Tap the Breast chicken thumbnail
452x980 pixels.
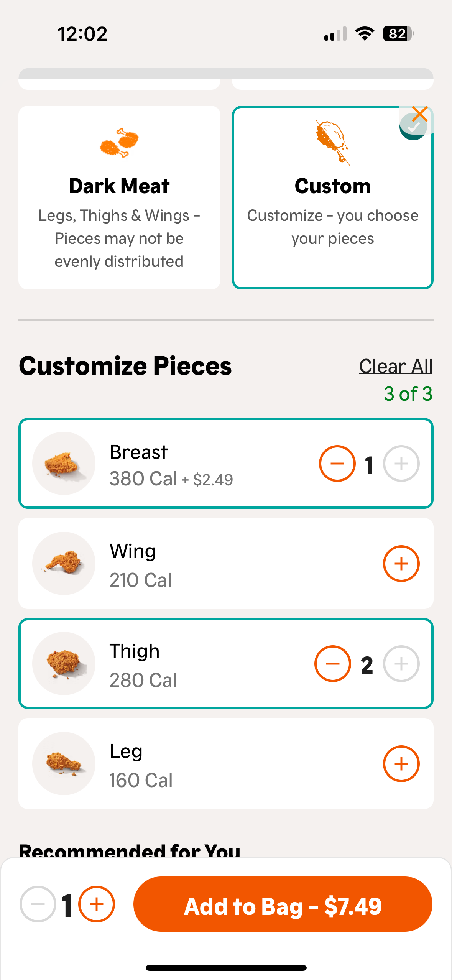64,464
